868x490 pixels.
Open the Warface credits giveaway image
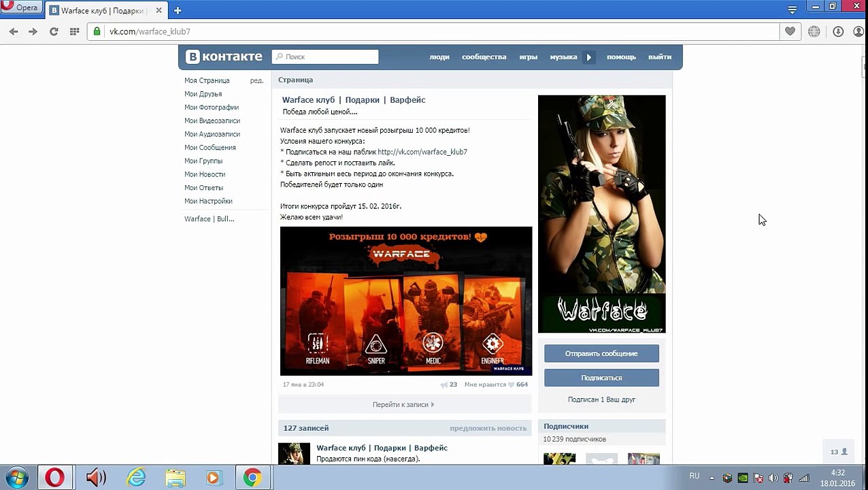[x=406, y=301]
